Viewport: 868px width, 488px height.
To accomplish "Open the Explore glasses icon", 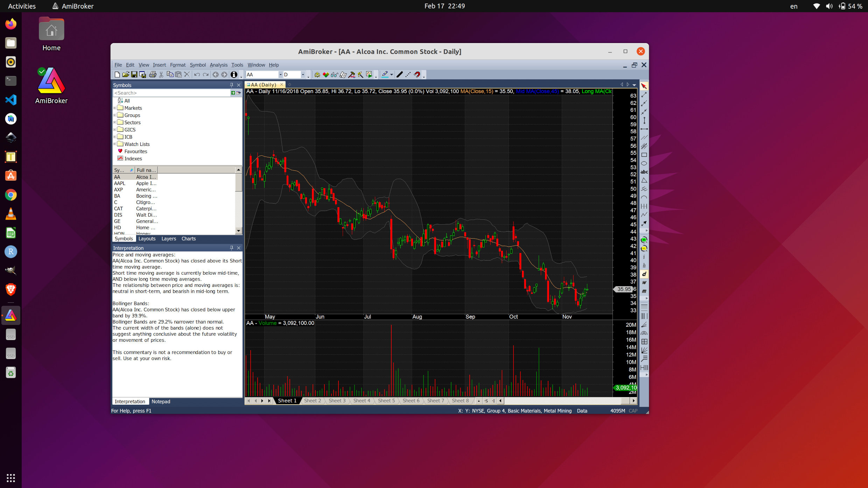I will (x=334, y=75).
